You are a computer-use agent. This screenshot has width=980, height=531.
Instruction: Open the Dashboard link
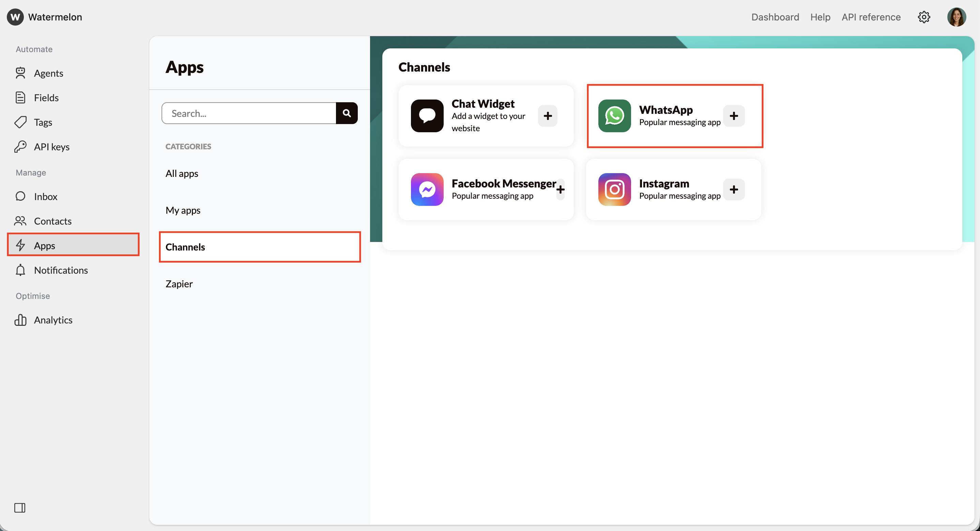[775, 17]
